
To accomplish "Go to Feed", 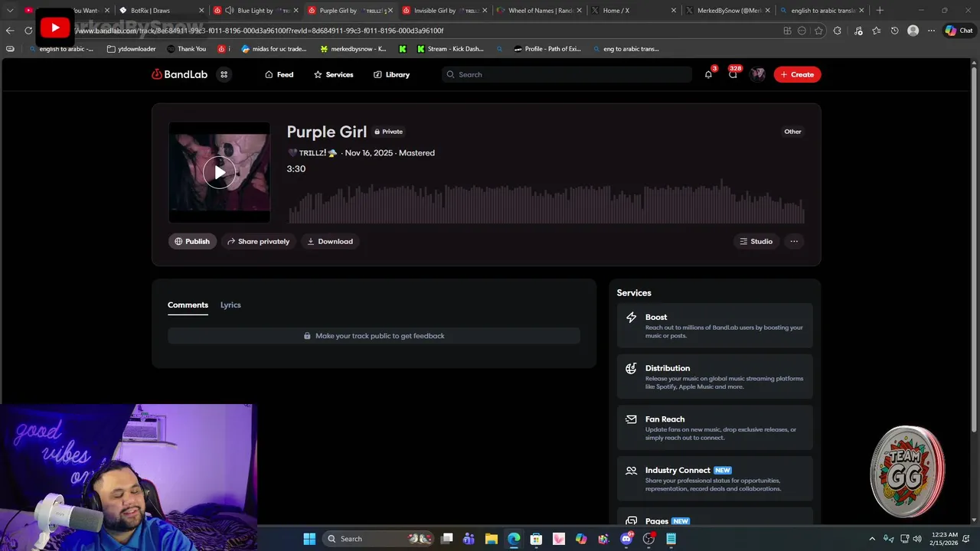I will point(279,74).
